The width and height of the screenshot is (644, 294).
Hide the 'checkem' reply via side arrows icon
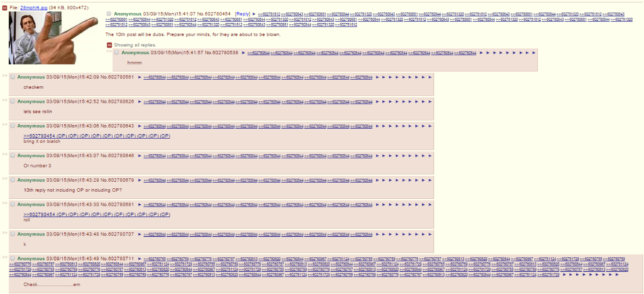(x=5, y=76)
